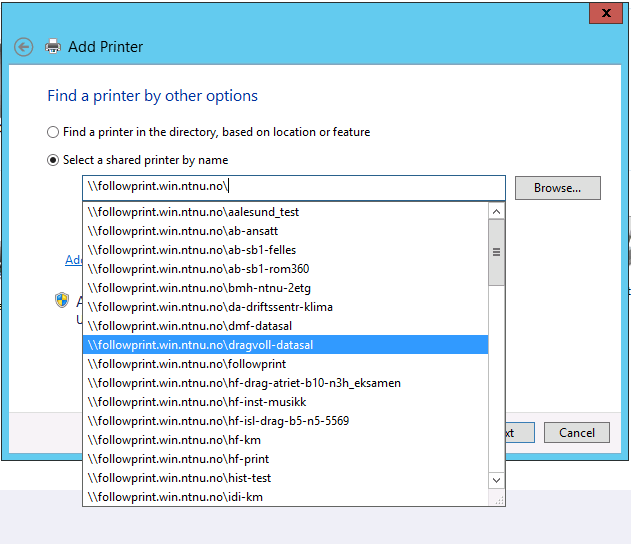This screenshot has width=631, height=544.
Task: Select the da-driftssentr-klima printer
Action: point(285,307)
